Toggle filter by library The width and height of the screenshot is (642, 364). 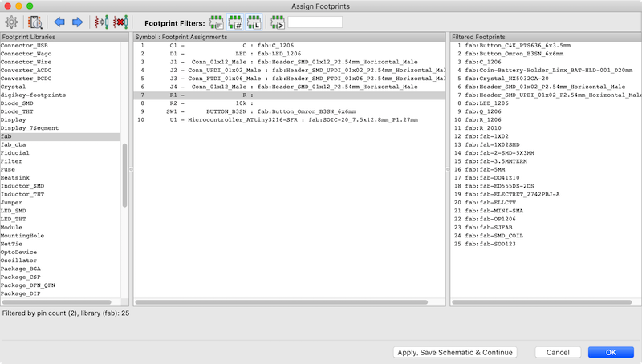[x=254, y=22]
